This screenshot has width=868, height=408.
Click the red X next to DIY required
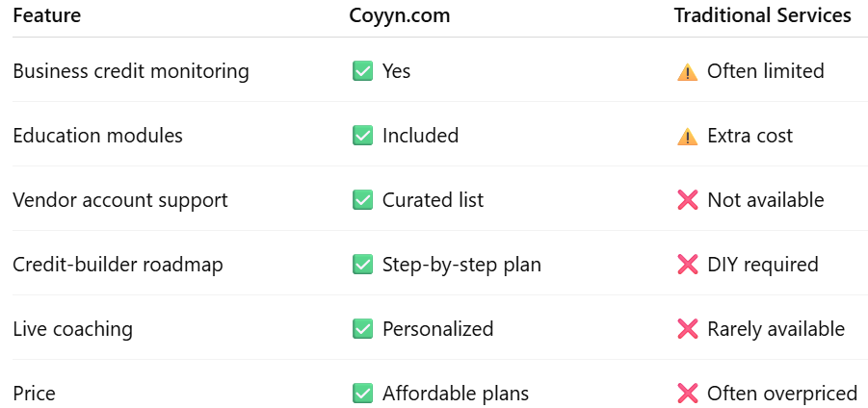click(687, 265)
